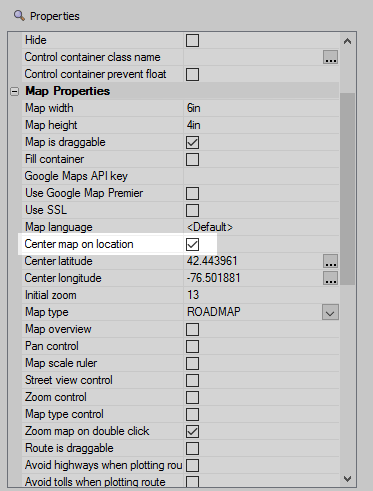Viewport: 373px width, 491px height.
Task: Click the scroll up arrow
Action: tap(347, 41)
